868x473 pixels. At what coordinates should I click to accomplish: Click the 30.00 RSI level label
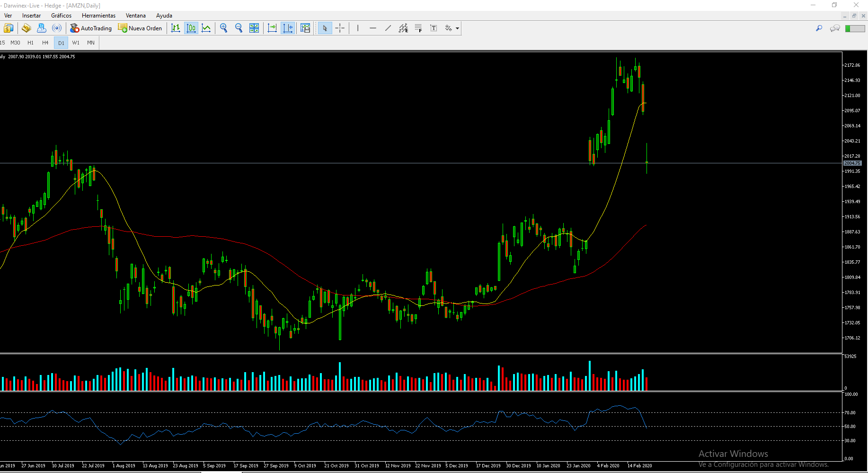click(850, 441)
